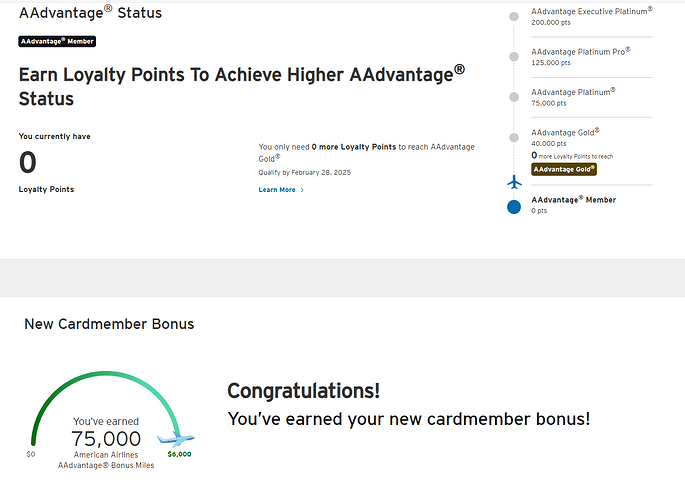
Task: Click the Congratulations! heading
Action: 303,391
